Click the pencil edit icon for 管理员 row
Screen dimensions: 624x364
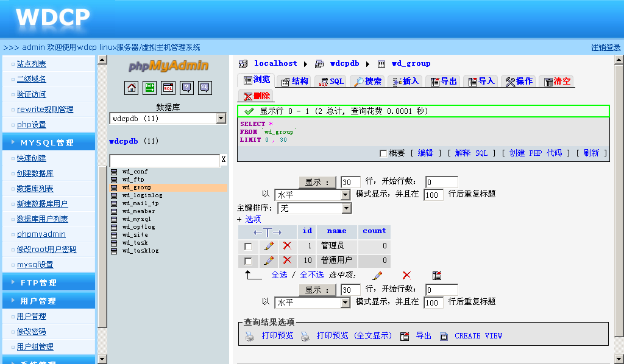coord(268,246)
